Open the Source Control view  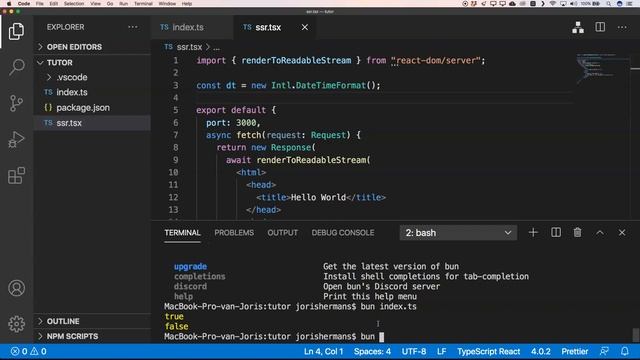pos(16,103)
